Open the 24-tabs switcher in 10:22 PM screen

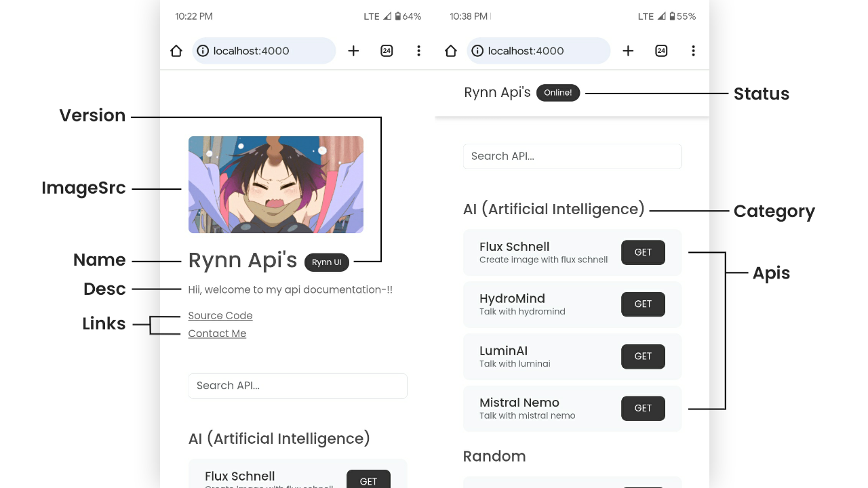pyautogui.click(x=387, y=51)
